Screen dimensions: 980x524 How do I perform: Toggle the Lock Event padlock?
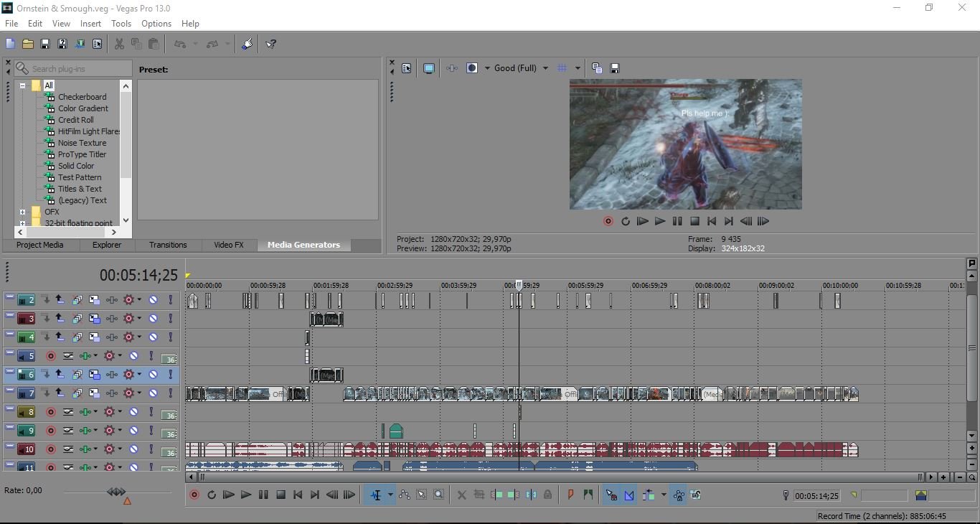pos(548,495)
